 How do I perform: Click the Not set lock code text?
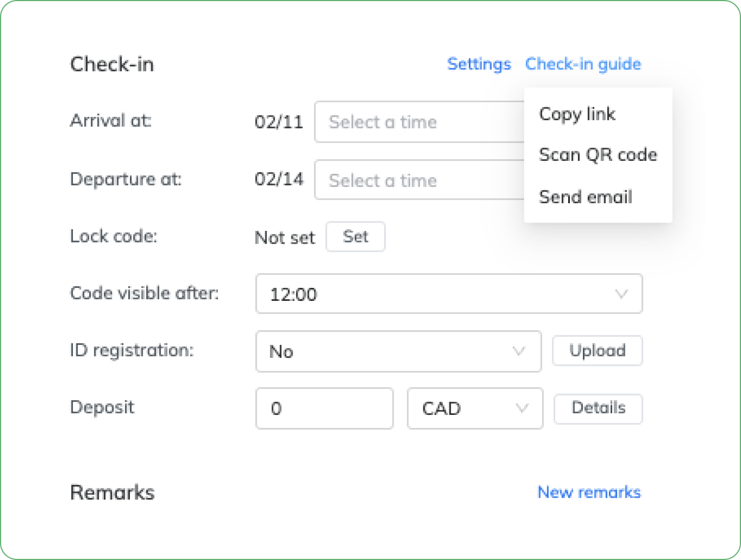tap(285, 238)
